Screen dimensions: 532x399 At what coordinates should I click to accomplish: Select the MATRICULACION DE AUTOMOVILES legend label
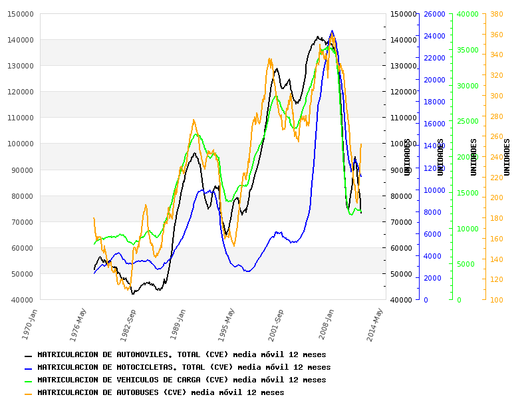coord(182,355)
